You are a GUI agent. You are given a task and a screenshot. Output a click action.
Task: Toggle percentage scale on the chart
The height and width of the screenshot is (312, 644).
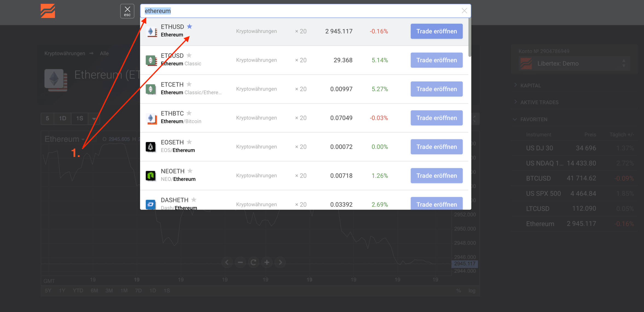coord(458,291)
